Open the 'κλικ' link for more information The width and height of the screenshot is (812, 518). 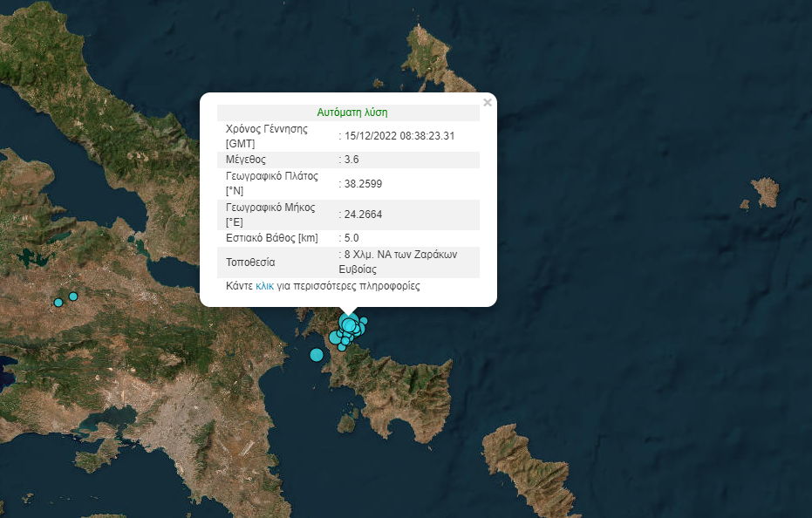tap(264, 286)
